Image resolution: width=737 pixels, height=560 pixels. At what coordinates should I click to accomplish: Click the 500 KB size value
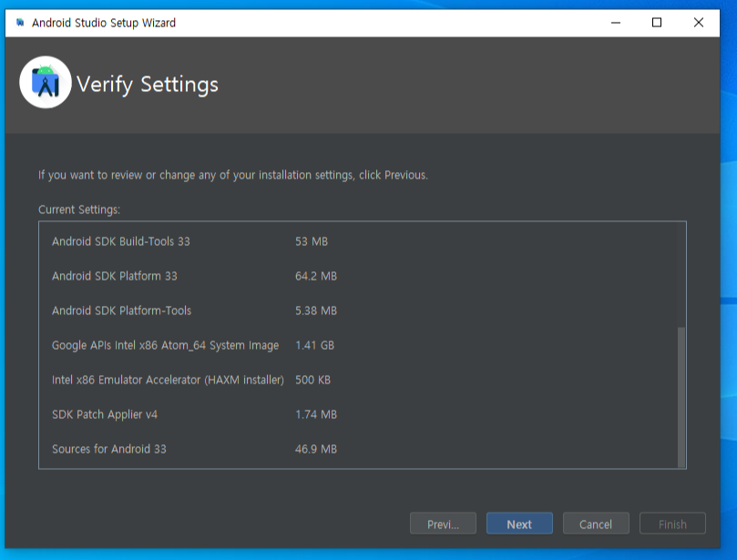pyautogui.click(x=312, y=380)
